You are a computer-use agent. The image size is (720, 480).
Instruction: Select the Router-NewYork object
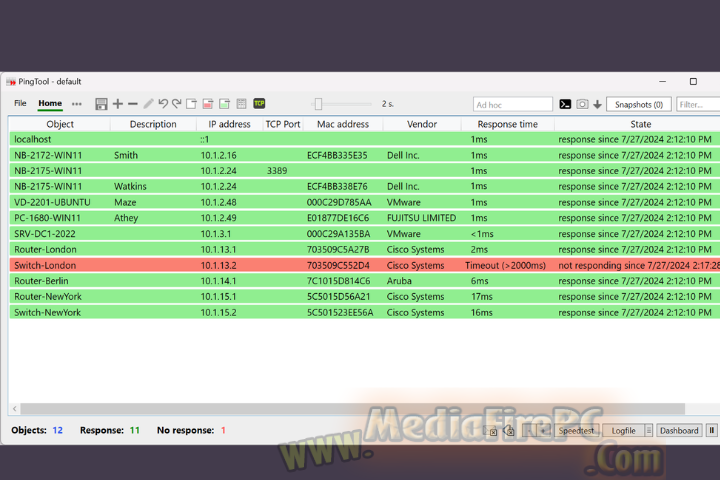click(48, 296)
